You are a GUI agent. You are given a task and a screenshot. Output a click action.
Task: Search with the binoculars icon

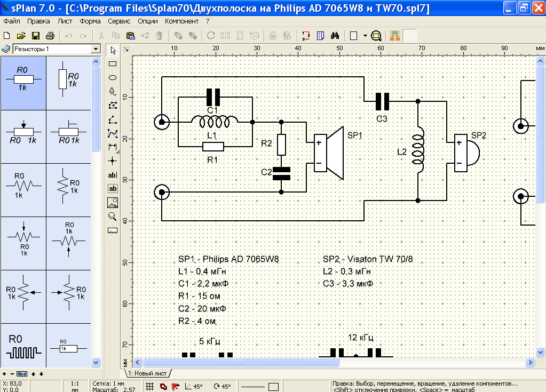pyautogui.click(x=335, y=36)
